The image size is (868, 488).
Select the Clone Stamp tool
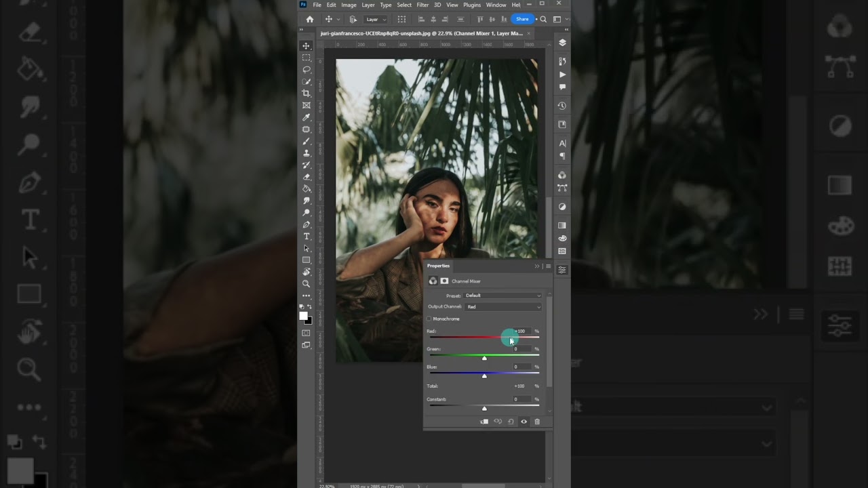click(306, 153)
